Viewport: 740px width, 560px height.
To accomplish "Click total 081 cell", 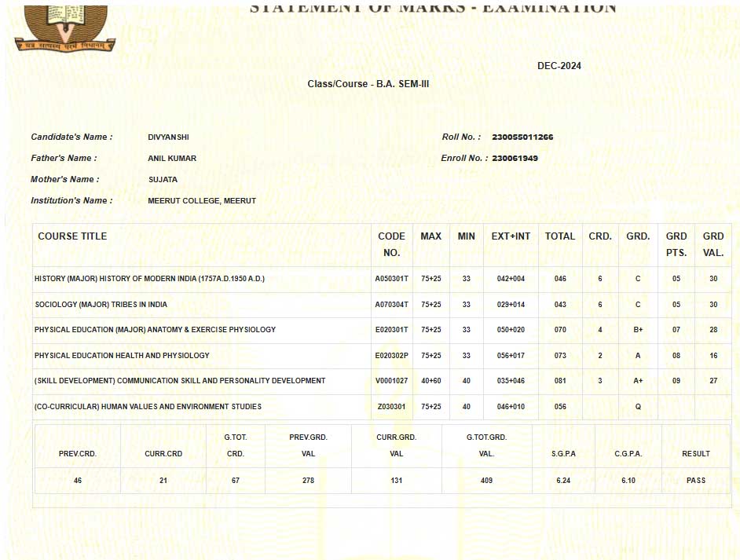I will [x=560, y=381].
